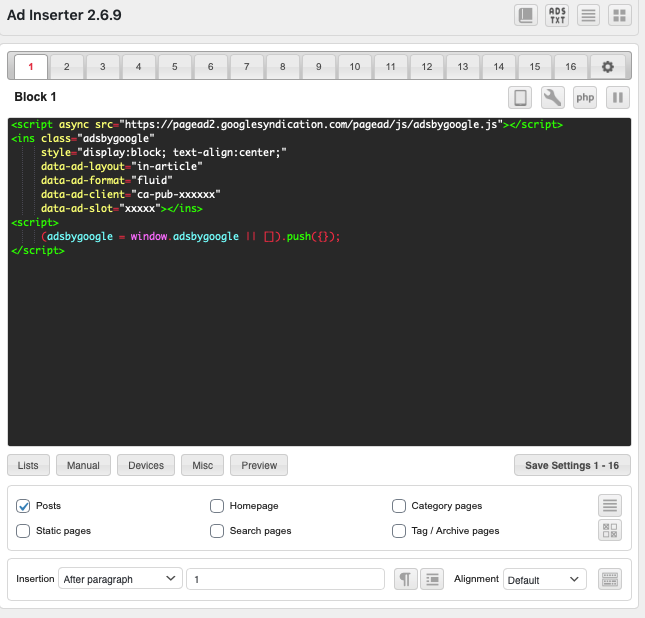
Task: Open the ads.txt editor icon
Action: pyautogui.click(x=557, y=15)
